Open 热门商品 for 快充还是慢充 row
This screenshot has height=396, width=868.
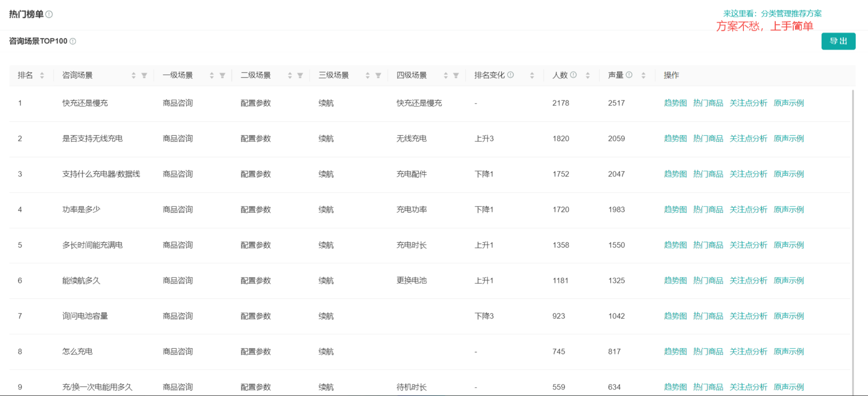[x=708, y=103]
